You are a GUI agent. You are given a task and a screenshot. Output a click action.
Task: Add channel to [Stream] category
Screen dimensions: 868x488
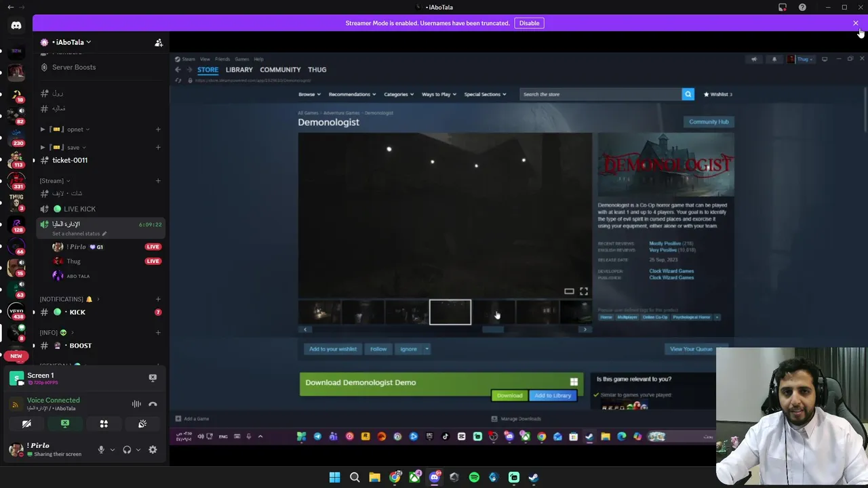[158, 181]
